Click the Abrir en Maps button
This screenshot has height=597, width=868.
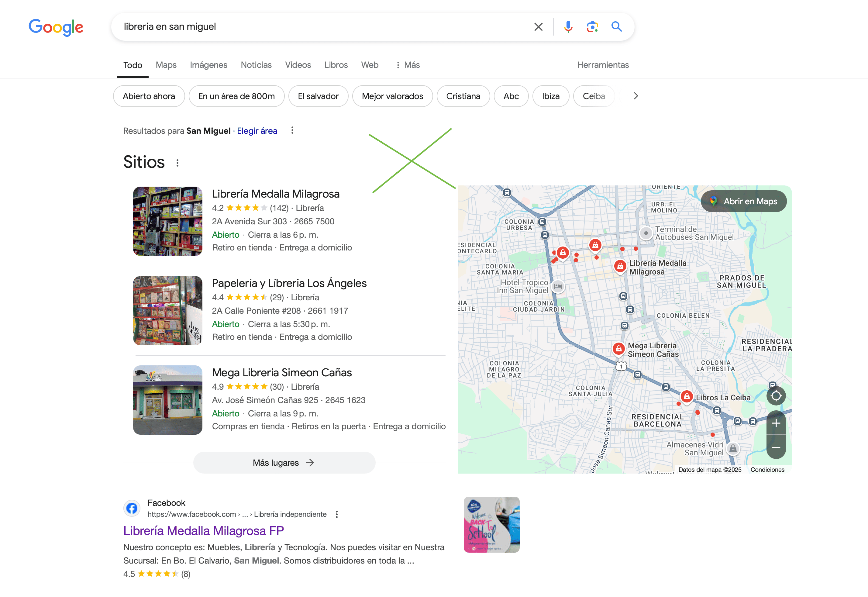click(743, 201)
